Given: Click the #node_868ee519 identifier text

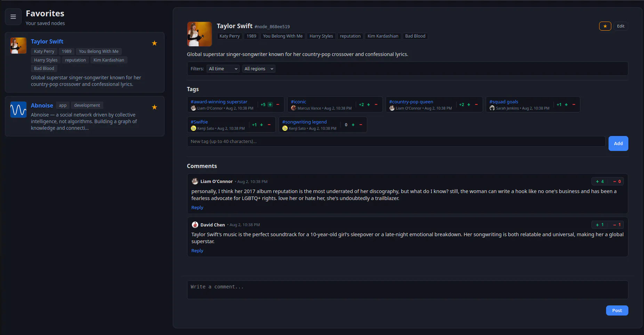Looking at the screenshot, I should tap(272, 27).
